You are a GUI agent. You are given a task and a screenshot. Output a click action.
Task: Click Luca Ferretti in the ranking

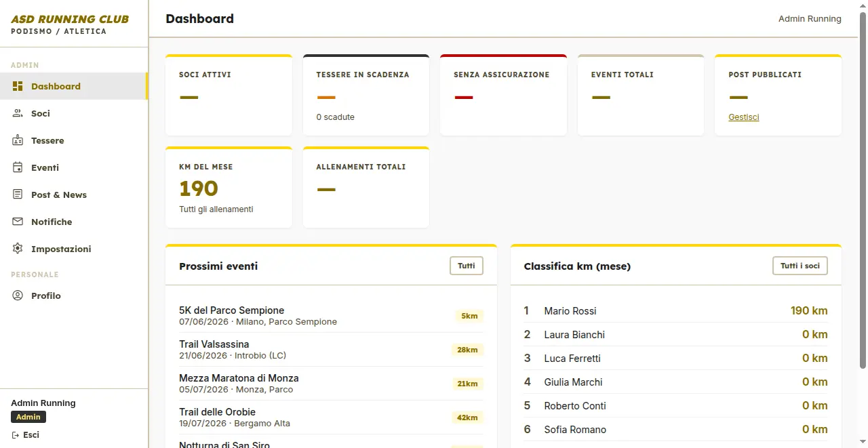click(572, 359)
